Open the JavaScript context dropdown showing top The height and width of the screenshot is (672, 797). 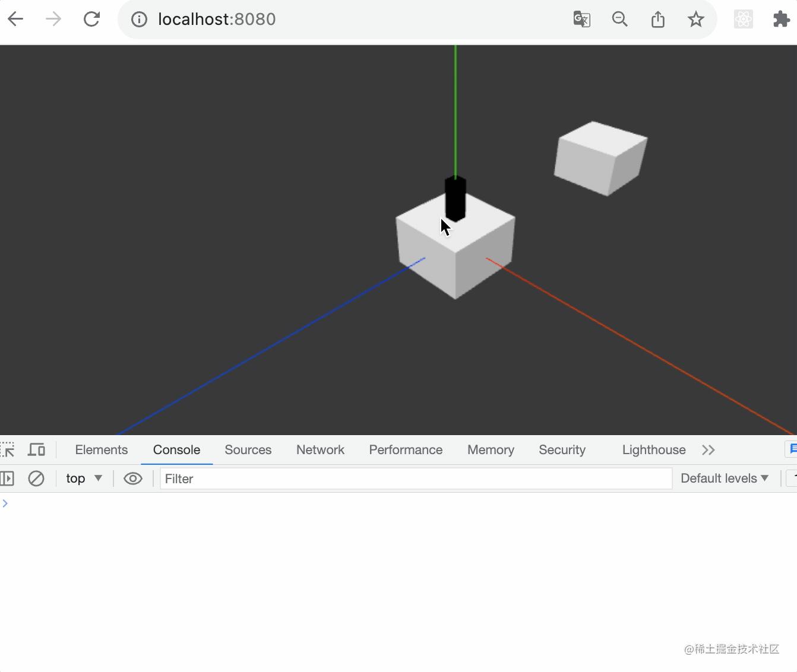pos(83,478)
